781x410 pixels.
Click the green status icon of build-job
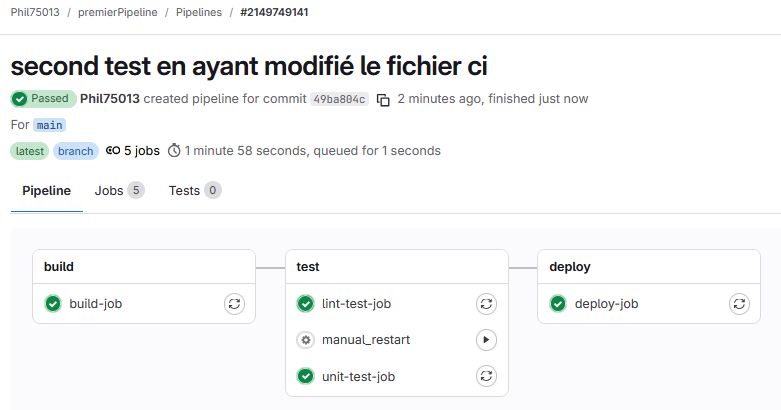53,304
